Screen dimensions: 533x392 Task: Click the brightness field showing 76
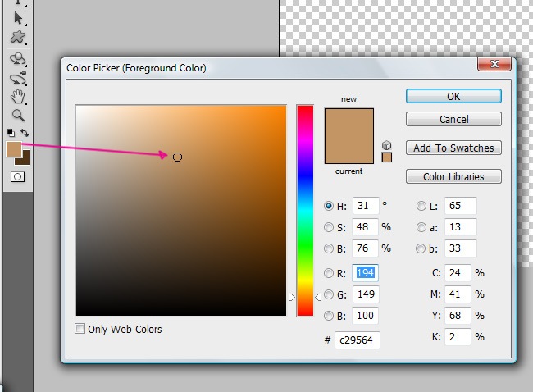click(x=365, y=248)
